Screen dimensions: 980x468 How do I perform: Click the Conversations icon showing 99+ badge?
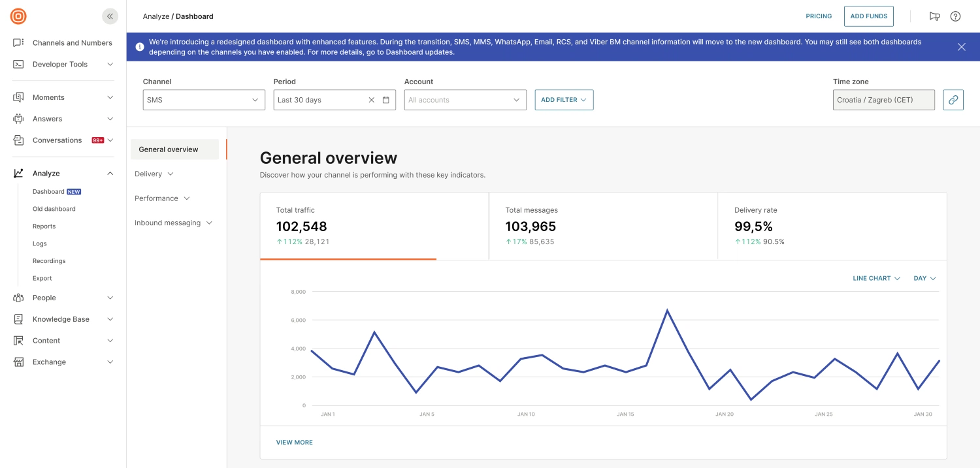click(19, 140)
